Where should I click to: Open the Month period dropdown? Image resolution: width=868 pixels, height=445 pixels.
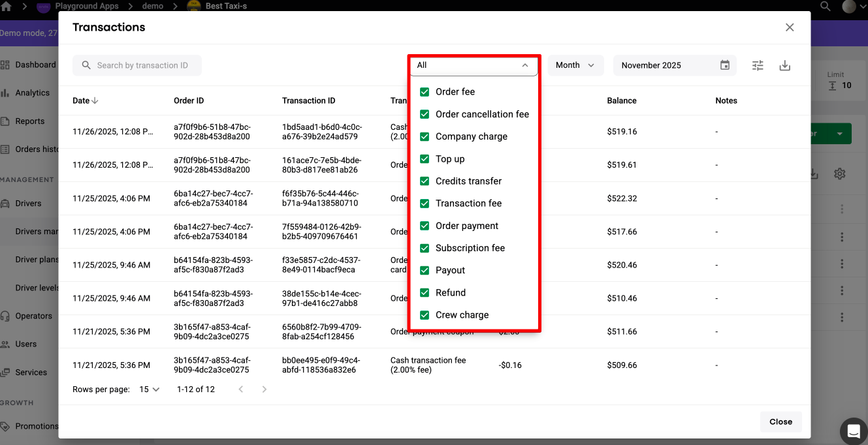coord(575,65)
